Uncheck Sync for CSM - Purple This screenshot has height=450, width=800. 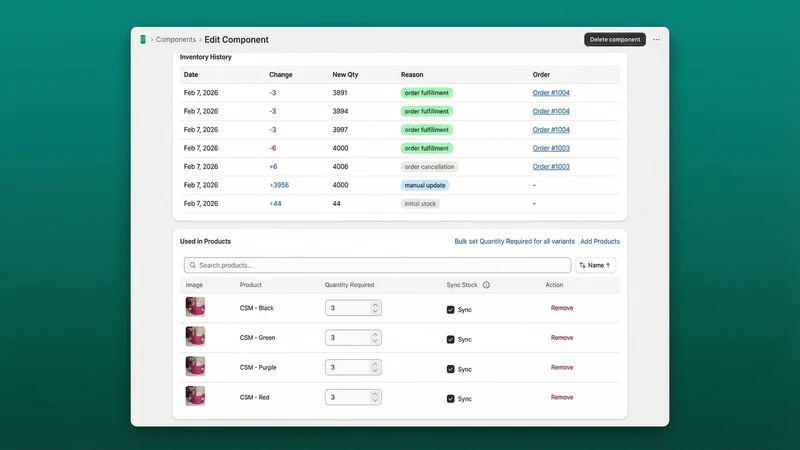coord(451,369)
